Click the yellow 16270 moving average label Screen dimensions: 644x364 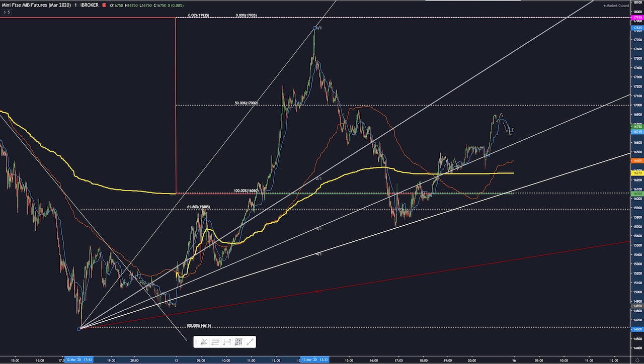coord(636,172)
